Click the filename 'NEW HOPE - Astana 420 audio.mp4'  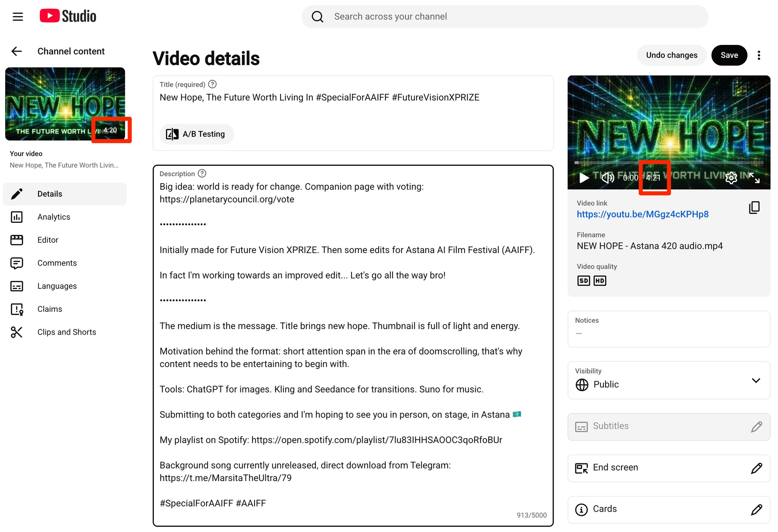[x=650, y=246]
